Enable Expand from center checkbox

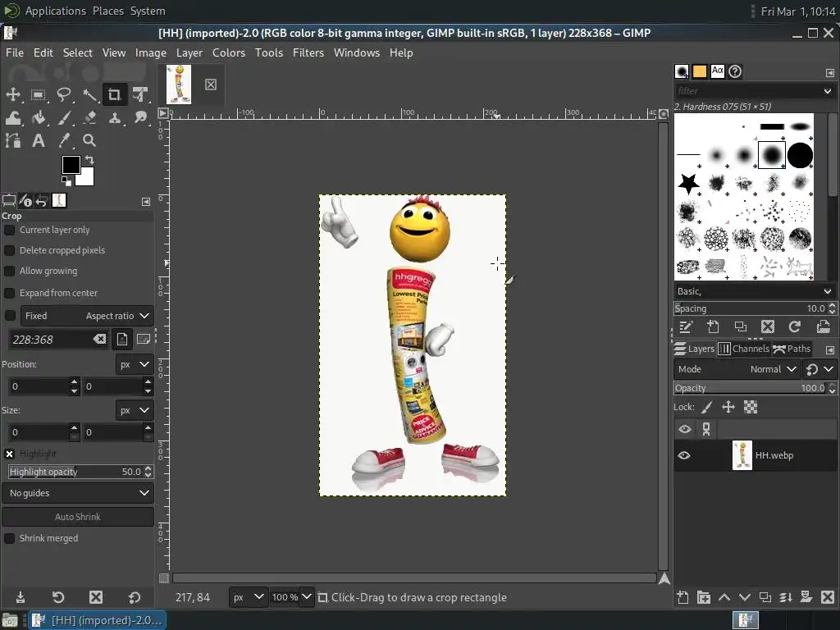tap(9, 293)
